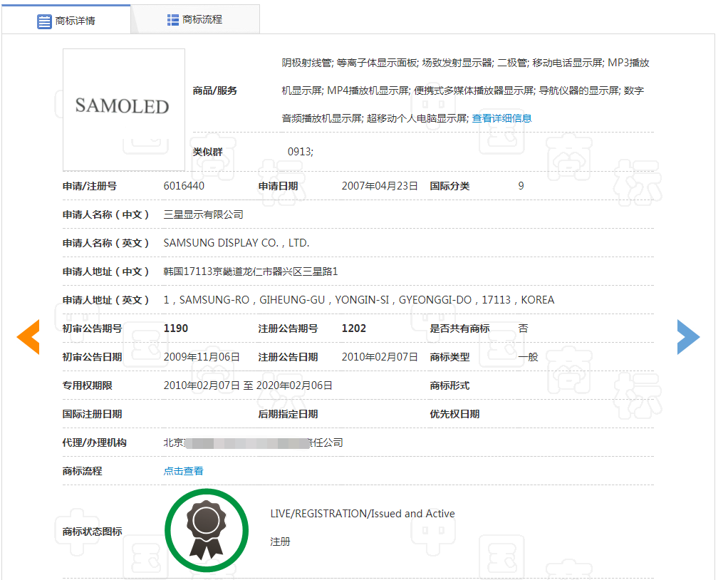Image resolution: width=728 pixels, height=580 pixels.
Task: Click the 国际分类 label
Action: pos(449,186)
